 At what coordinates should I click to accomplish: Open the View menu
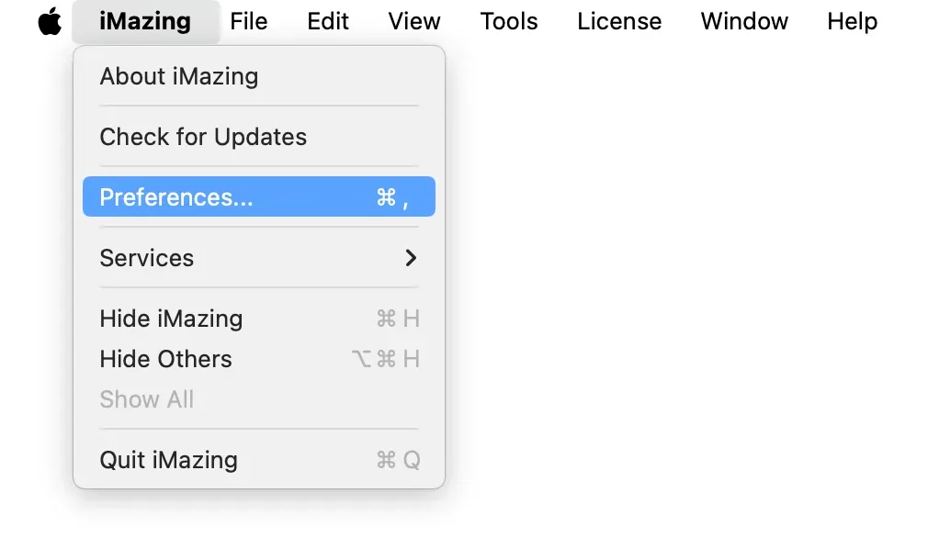coord(413,21)
